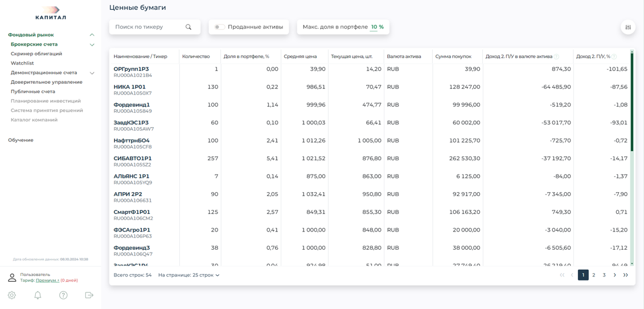Click the table vertical scrollbar
This screenshot has width=644, height=309.
click(x=631, y=103)
